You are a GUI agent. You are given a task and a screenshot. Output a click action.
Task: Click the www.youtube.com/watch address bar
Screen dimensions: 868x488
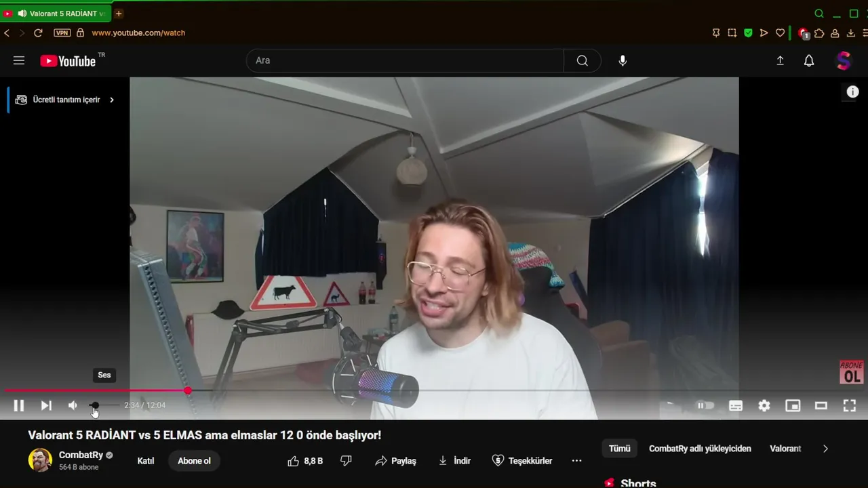click(138, 33)
